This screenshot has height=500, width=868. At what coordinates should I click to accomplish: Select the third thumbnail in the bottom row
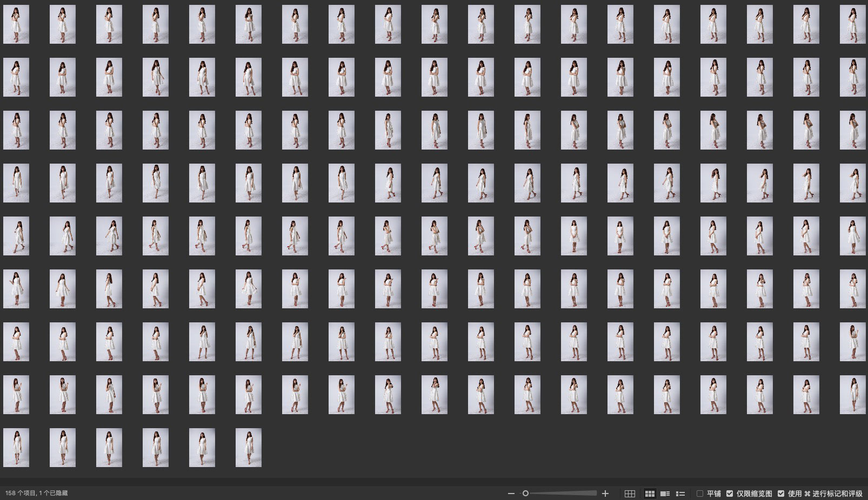pos(109,448)
